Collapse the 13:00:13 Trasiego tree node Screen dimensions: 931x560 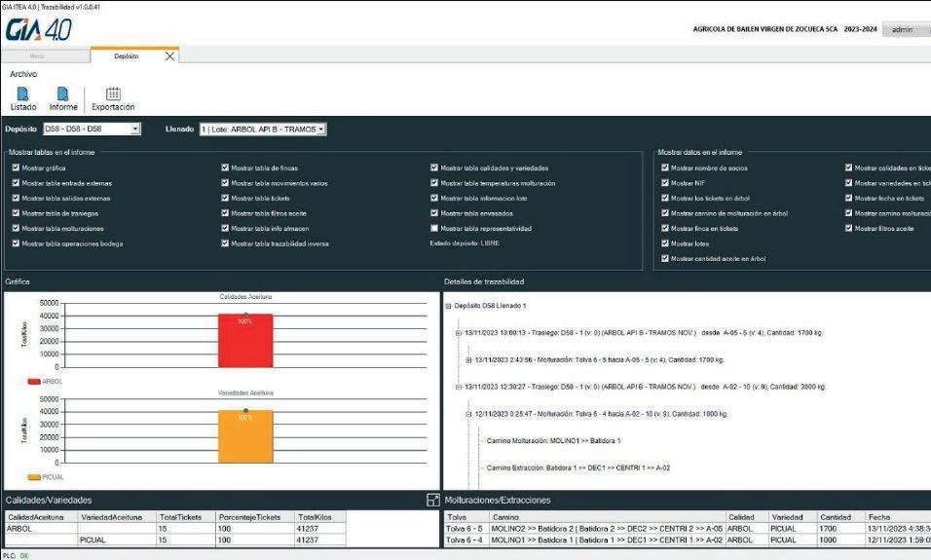click(459, 333)
